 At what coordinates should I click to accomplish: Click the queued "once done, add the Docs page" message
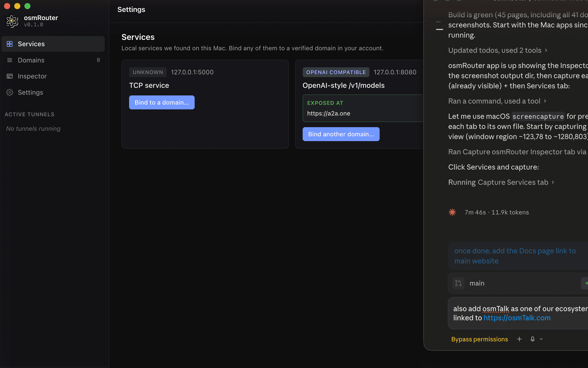pyautogui.click(x=518, y=256)
